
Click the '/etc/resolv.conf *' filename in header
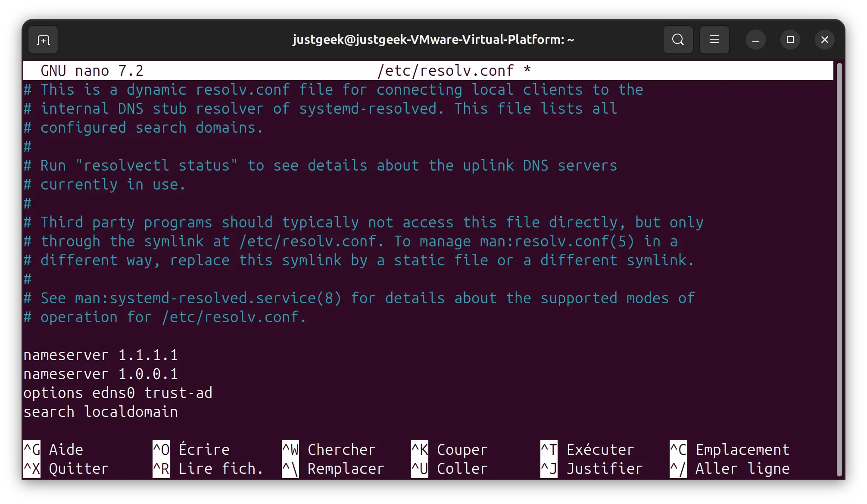coord(454,71)
